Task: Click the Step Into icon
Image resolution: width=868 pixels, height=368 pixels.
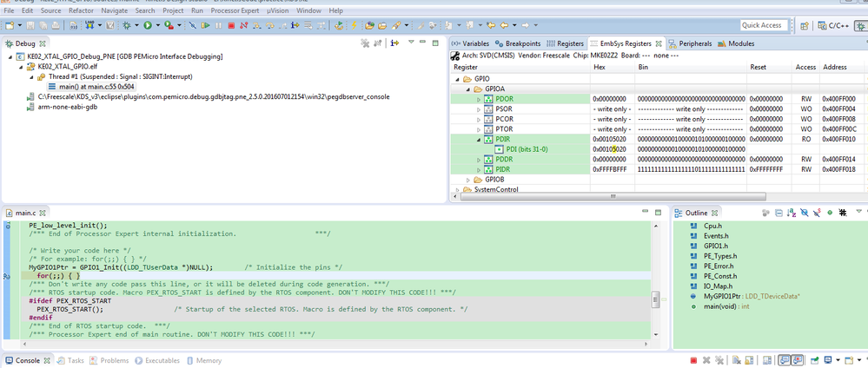Action: click(257, 25)
